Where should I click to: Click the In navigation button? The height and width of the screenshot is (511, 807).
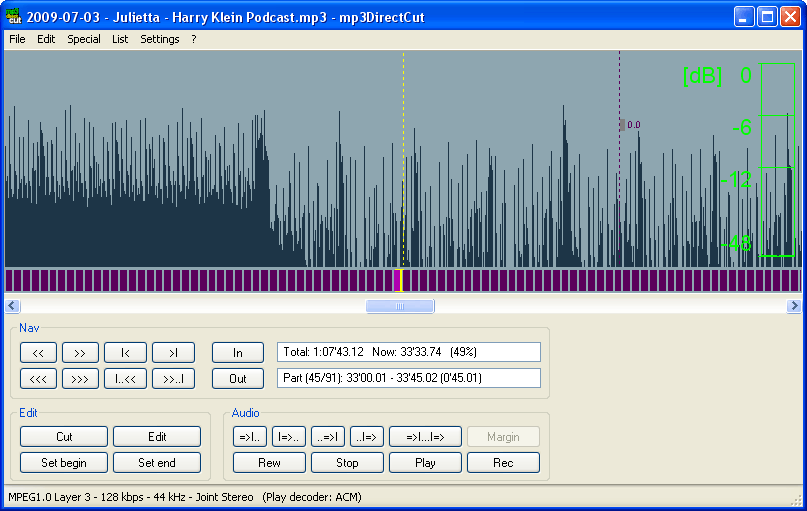pos(238,353)
